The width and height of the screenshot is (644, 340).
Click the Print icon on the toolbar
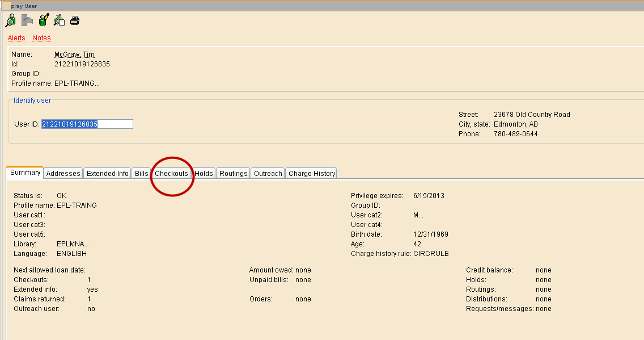[74, 20]
